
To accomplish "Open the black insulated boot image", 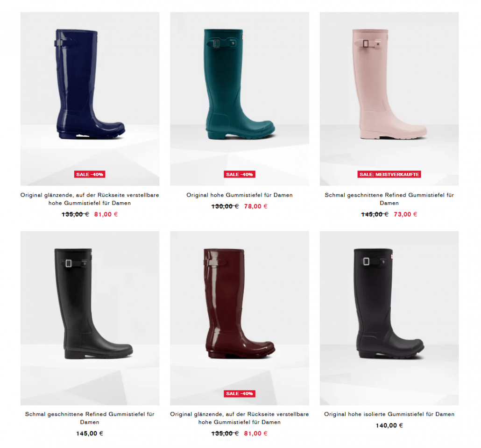I will click(389, 318).
